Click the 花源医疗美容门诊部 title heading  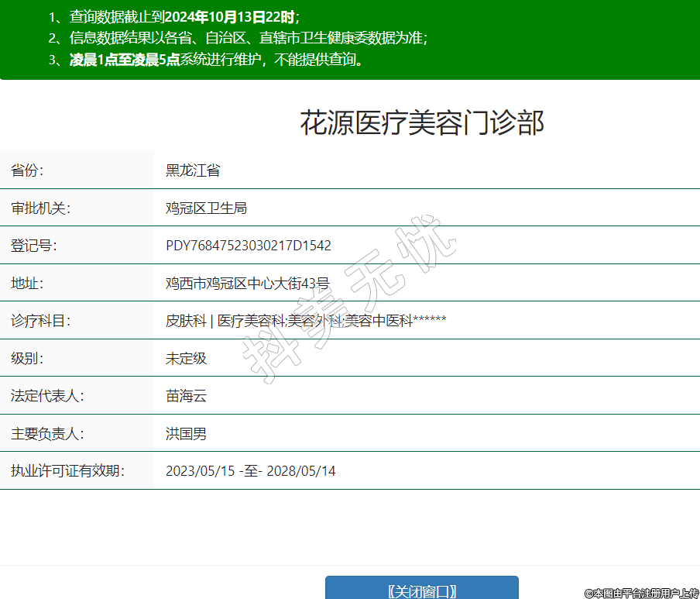coord(422,123)
